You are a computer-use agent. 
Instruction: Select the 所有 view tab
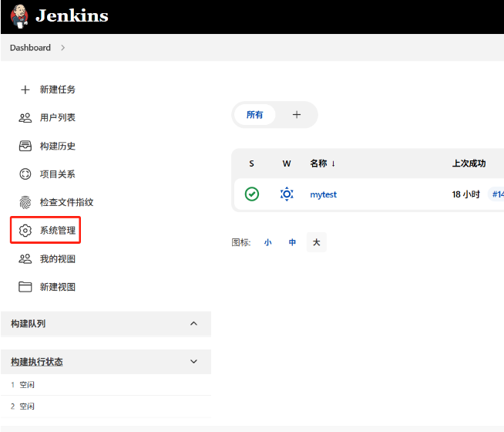(254, 115)
